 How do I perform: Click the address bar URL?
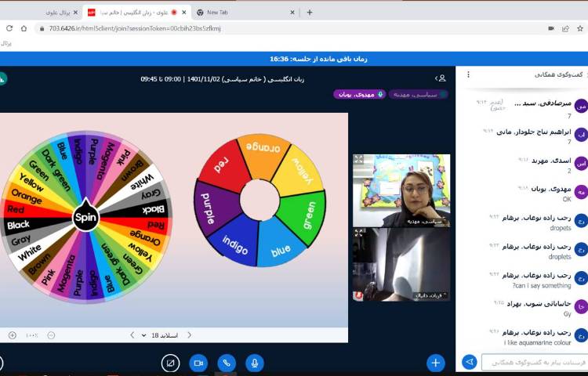[135, 28]
